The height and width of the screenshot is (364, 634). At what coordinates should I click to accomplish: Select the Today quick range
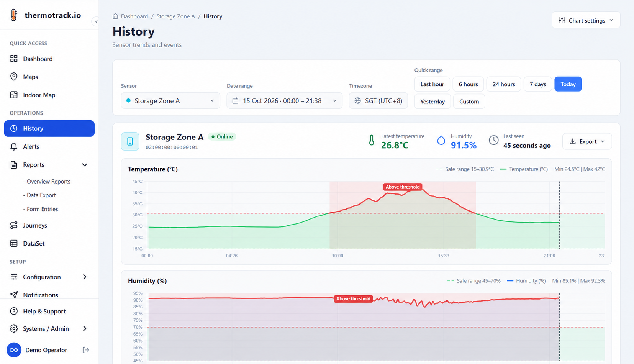(568, 84)
